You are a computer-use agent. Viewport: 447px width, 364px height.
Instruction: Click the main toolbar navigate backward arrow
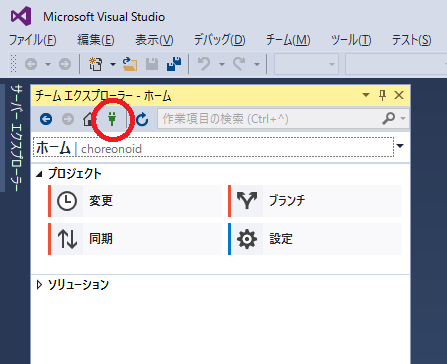pyautogui.click(x=31, y=64)
